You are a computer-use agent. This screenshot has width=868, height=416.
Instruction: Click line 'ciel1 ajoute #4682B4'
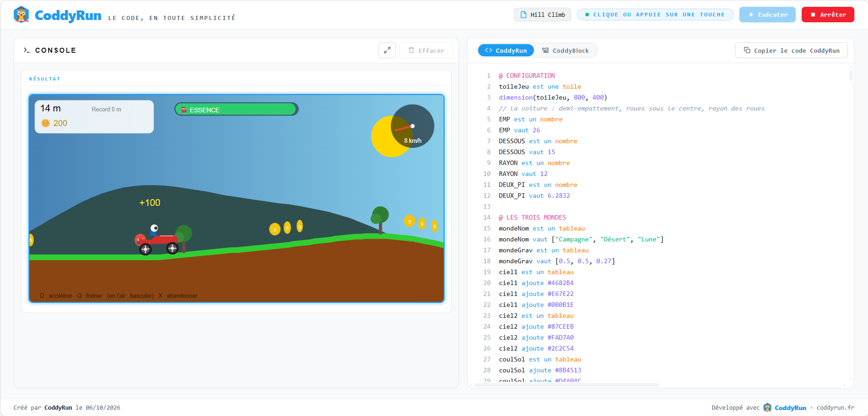coord(536,283)
